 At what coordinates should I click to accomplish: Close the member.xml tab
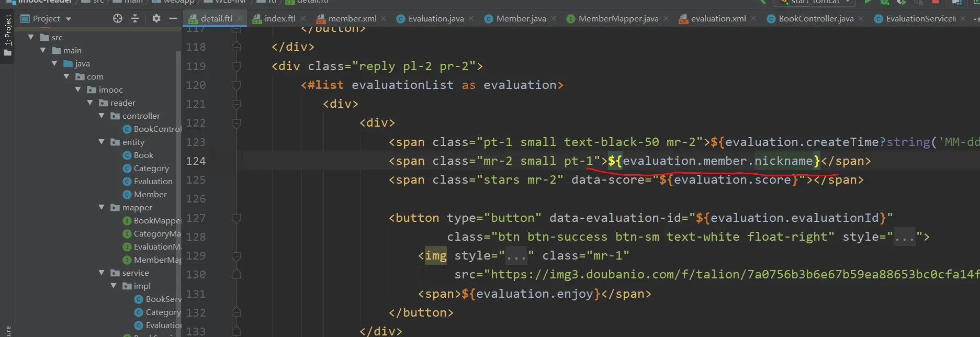(x=384, y=18)
